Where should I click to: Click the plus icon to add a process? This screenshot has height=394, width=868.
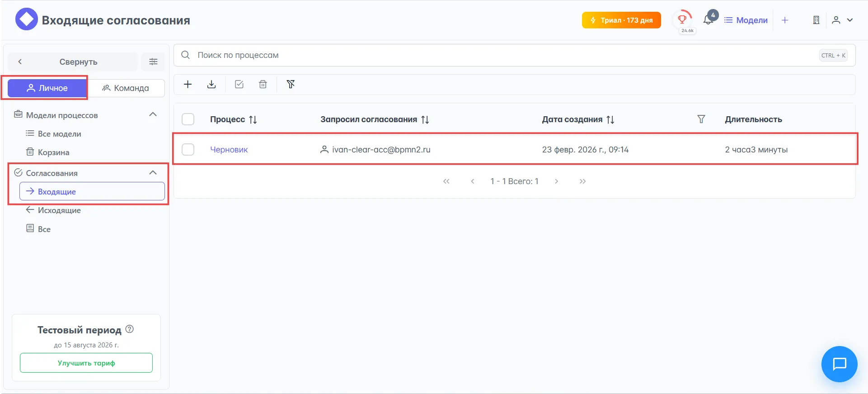pyautogui.click(x=188, y=85)
